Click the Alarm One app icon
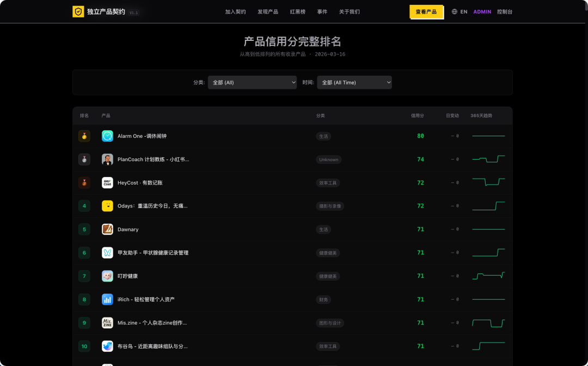588x366 pixels. [107, 136]
